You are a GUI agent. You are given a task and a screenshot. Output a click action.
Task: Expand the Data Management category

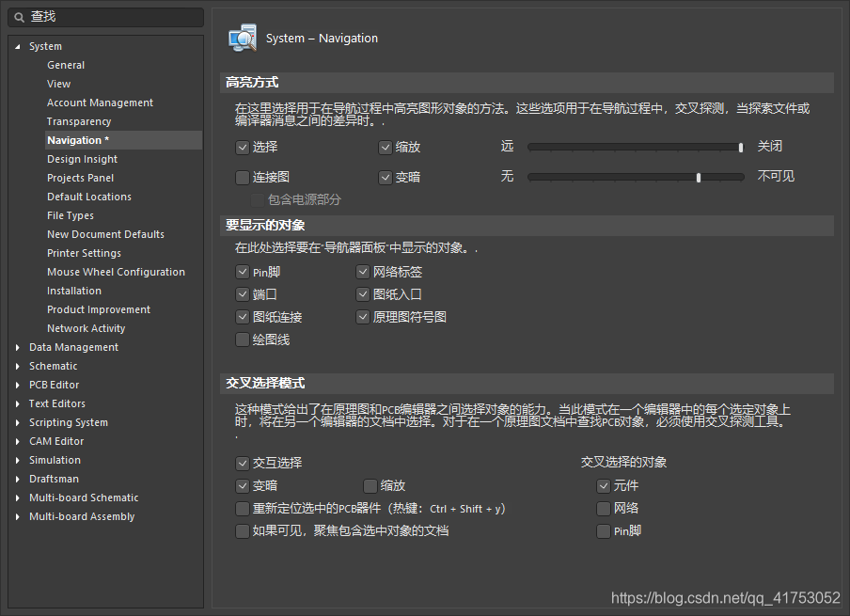pyautogui.click(x=16, y=347)
